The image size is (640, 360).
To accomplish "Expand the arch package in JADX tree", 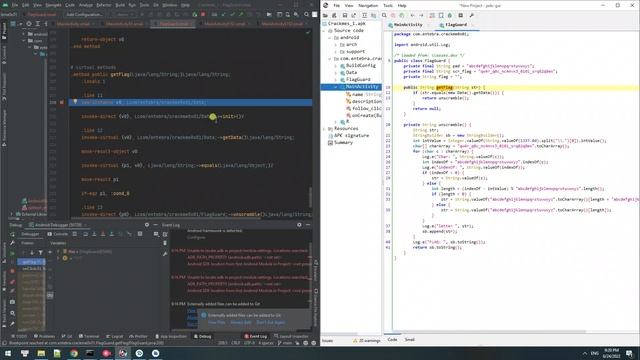I will click(336, 44).
